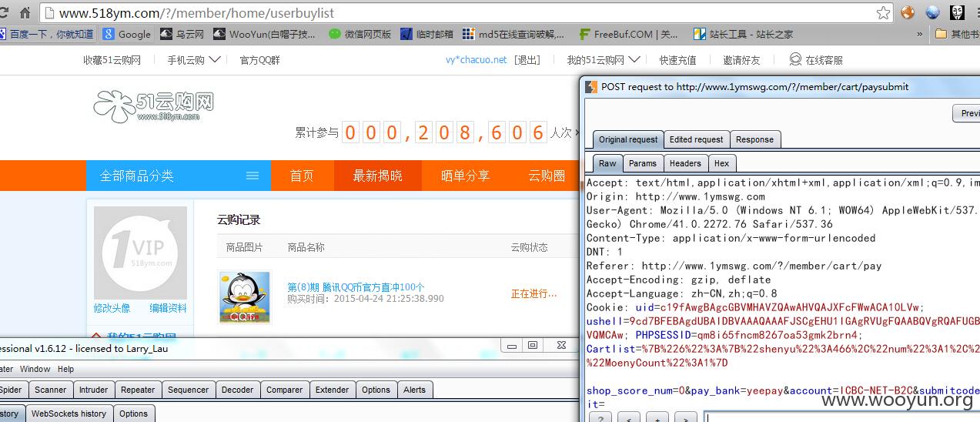980x422 pixels.
Task: Open the 乌云网 bookmark
Action: click(182, 34)
